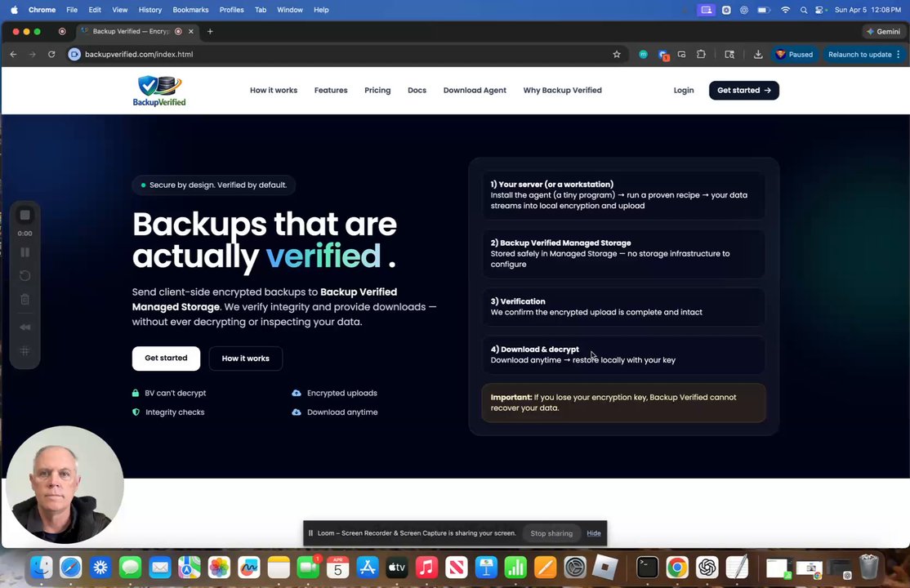Open Chrome downloads icon
Screen dimensions: 910x588
[x=758, y=55]
